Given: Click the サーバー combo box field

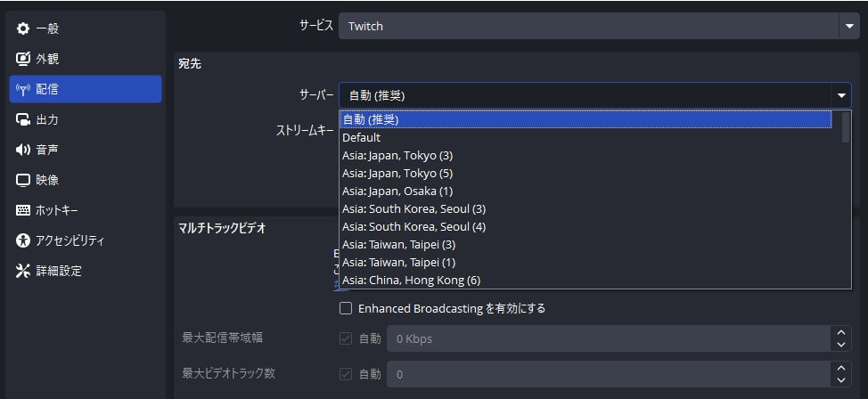Looking at the screenshot, I should tap(595, 95).
